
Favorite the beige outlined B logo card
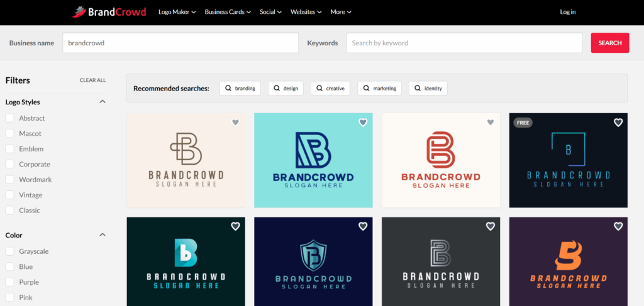click(x=235, y=123)
